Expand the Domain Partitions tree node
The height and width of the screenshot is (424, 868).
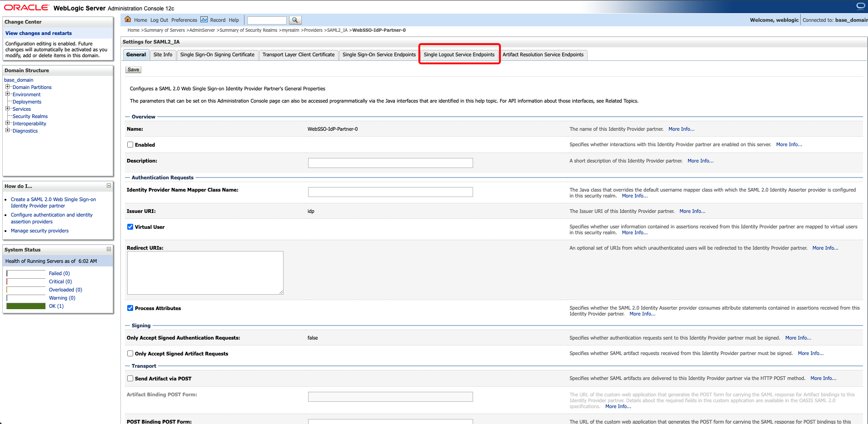pos(7,87)
